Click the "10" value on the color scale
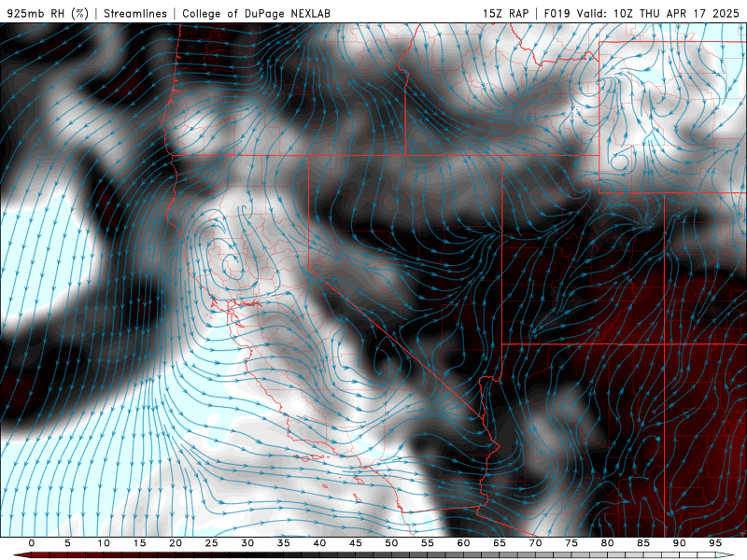This screenshot has width=747, height=560. [x=104, y=543]
